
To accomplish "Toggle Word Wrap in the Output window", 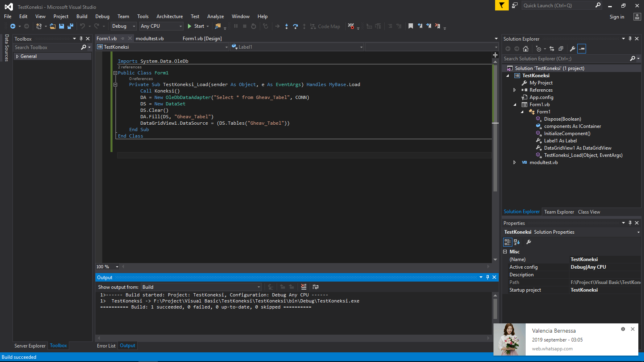I will pyautogui.click(x=316, y=287).
